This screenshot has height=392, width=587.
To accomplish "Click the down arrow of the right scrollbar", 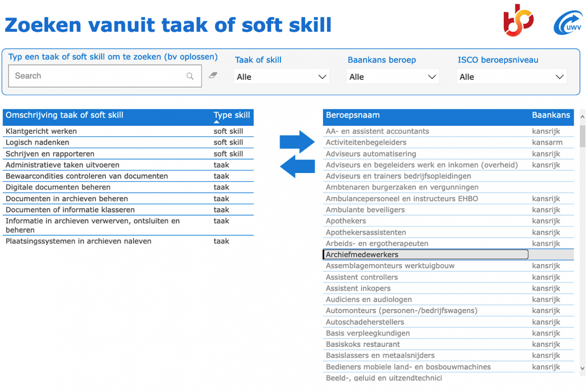I will click(582, 368).
